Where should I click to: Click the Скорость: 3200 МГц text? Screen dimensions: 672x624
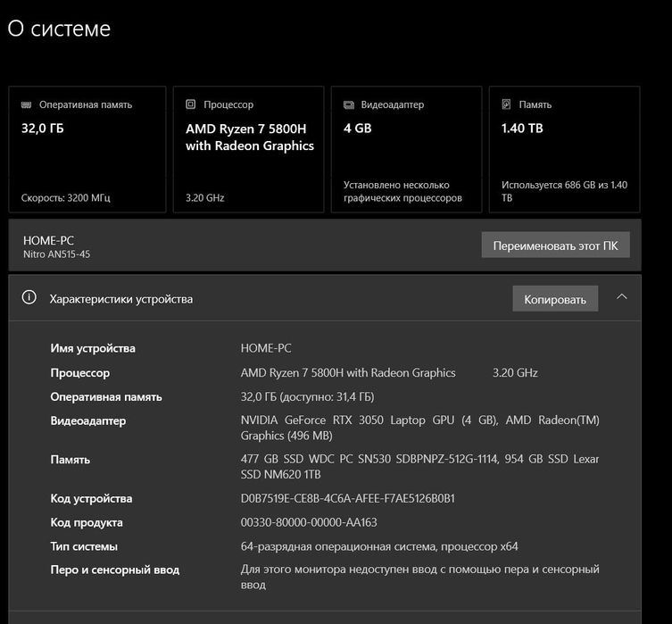pos(65,197)
